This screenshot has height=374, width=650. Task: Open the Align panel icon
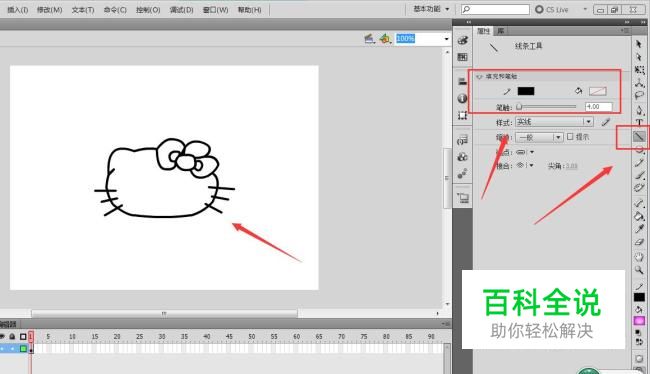click(x=463, y=81)
